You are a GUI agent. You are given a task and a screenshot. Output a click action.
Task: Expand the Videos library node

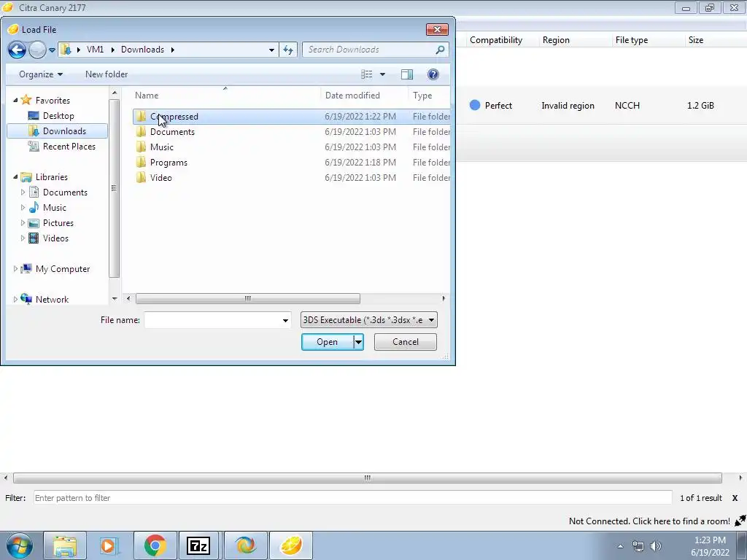(23, 238)
